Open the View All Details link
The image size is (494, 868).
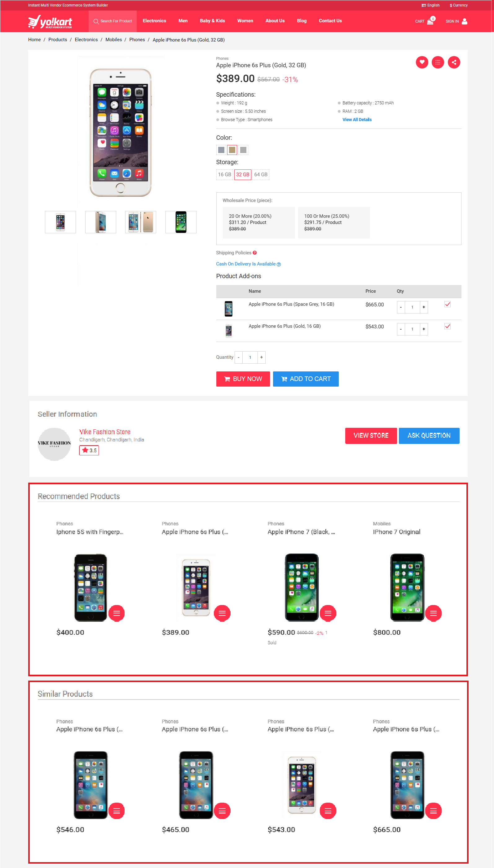357,120
